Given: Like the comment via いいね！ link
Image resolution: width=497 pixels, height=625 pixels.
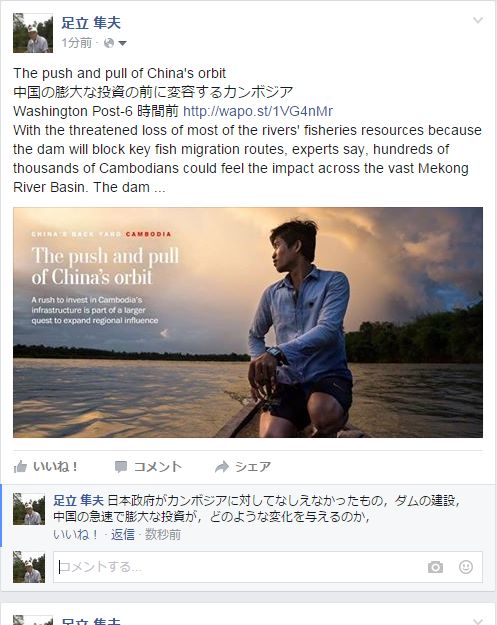Looking at the screenshot, I should click(x=76, y=535).
